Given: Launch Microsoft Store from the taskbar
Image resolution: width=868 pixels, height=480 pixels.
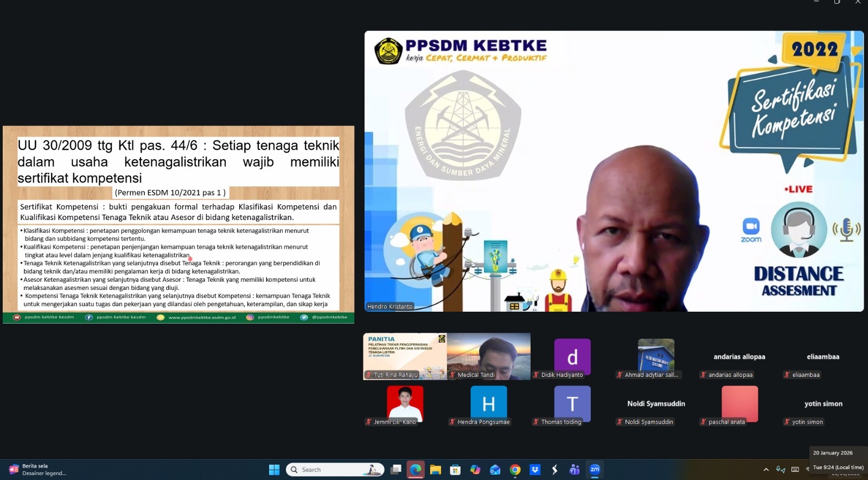Looking at the screenshot, I should coord(455,470).
